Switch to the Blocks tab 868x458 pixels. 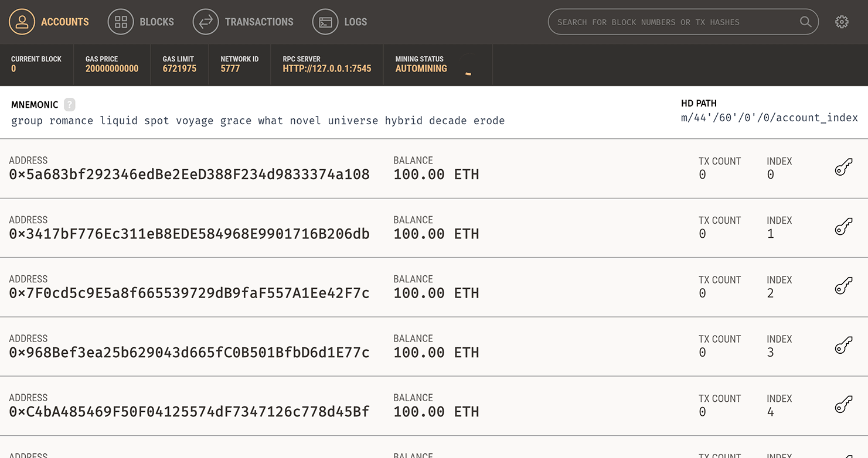[x=141, y=22]
